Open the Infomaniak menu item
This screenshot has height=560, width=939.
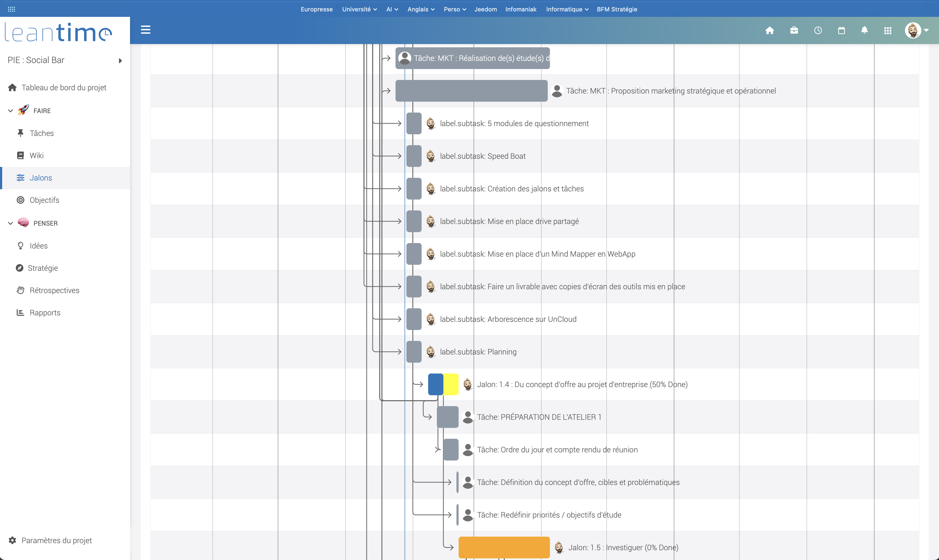pyautogui.click(x=521, y=9)
